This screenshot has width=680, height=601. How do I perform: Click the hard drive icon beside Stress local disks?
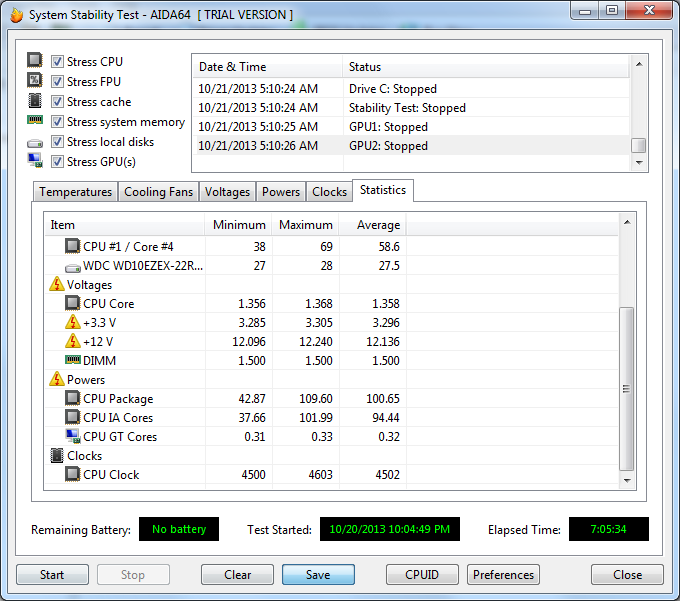[35, 143]
